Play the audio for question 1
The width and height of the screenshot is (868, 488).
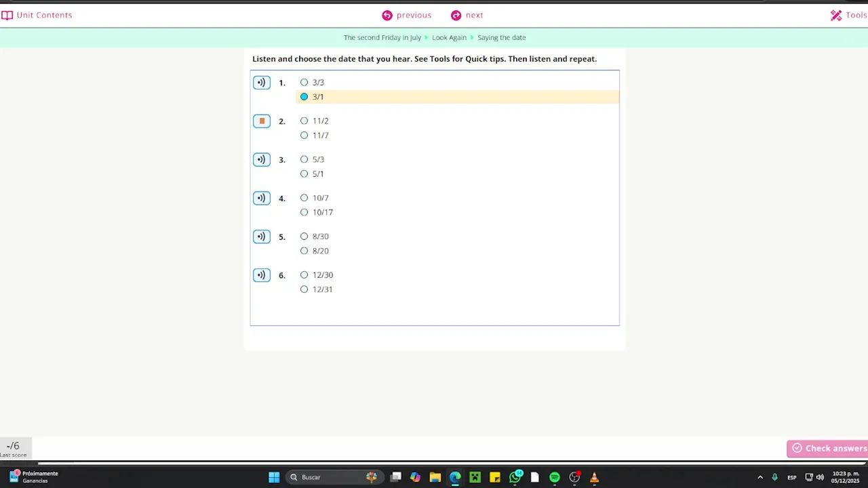click(x=261, y=83)
